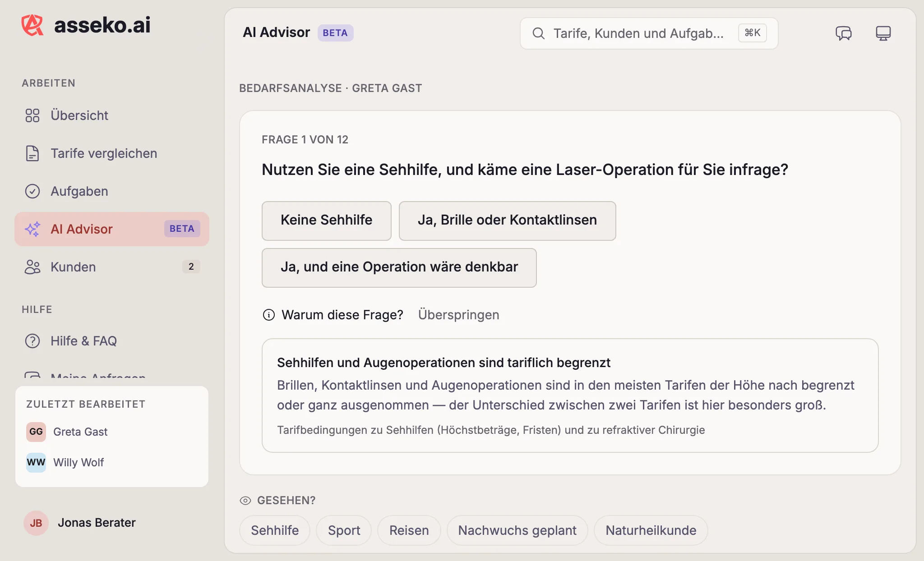Select the Sehhilfe chip

click(275, 530)
